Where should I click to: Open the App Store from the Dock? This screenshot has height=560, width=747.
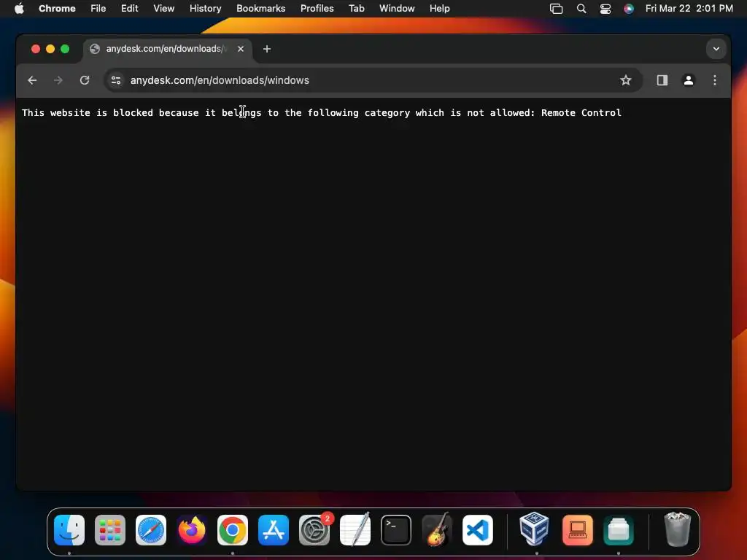[x=274, y=530]
